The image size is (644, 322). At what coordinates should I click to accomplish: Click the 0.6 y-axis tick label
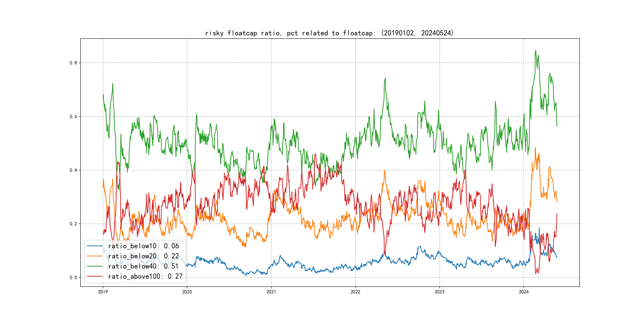(73, 116)
